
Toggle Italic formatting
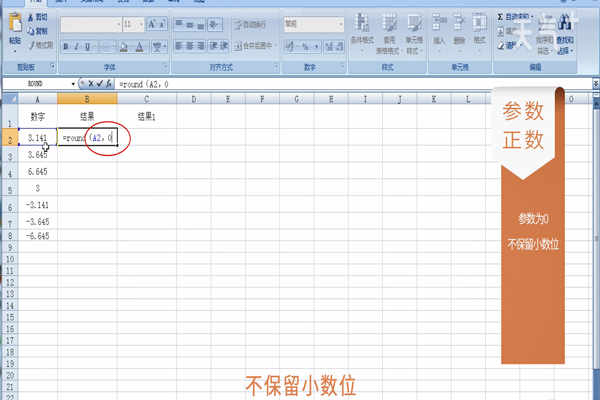pos(76,47)
